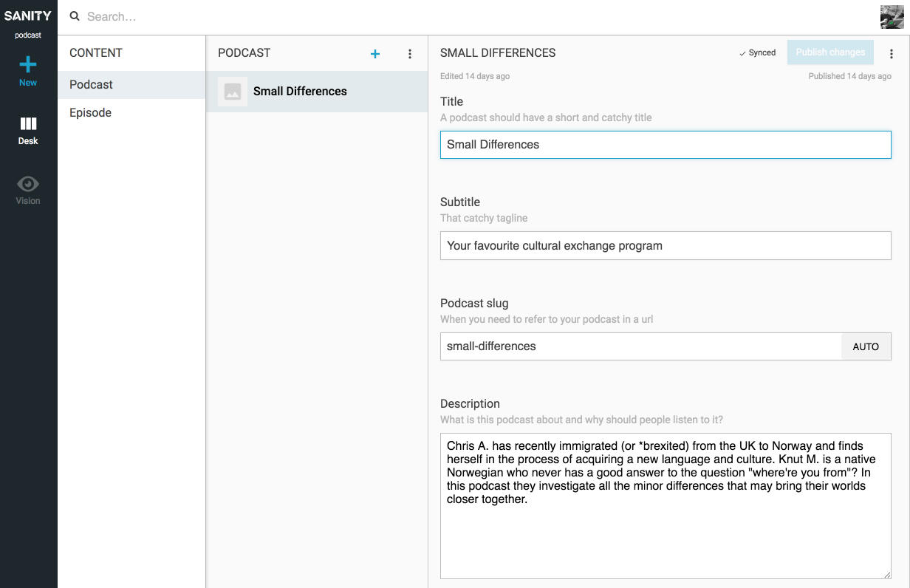The height and width of the screenshot is (588, 910).
Task: Select Episode in Content list
Action: click(x=91, y=113)
